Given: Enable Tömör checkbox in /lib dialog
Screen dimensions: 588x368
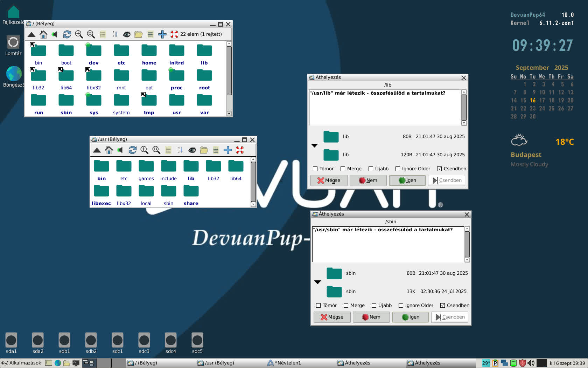Looking at the screenshot, I should pyautogui.click(x=315, y=169).
